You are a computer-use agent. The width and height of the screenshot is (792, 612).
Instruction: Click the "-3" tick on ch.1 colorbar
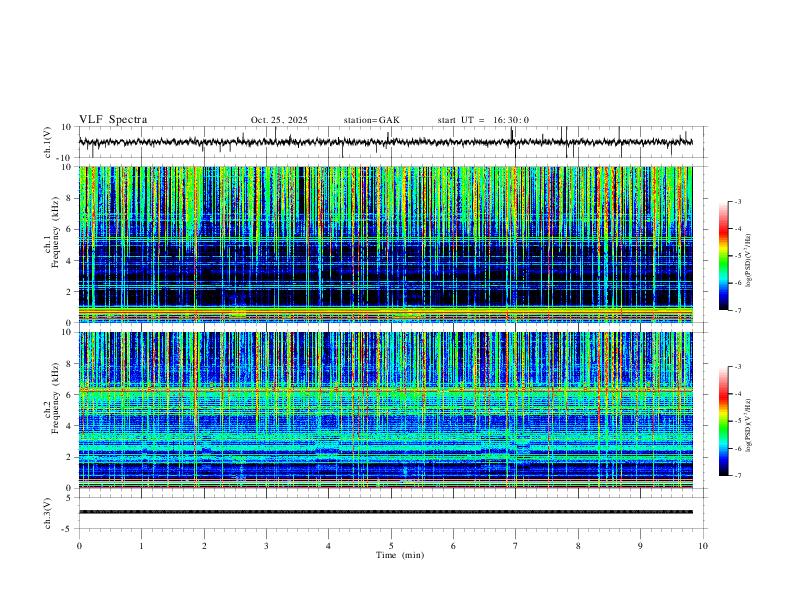coord(738,201)
